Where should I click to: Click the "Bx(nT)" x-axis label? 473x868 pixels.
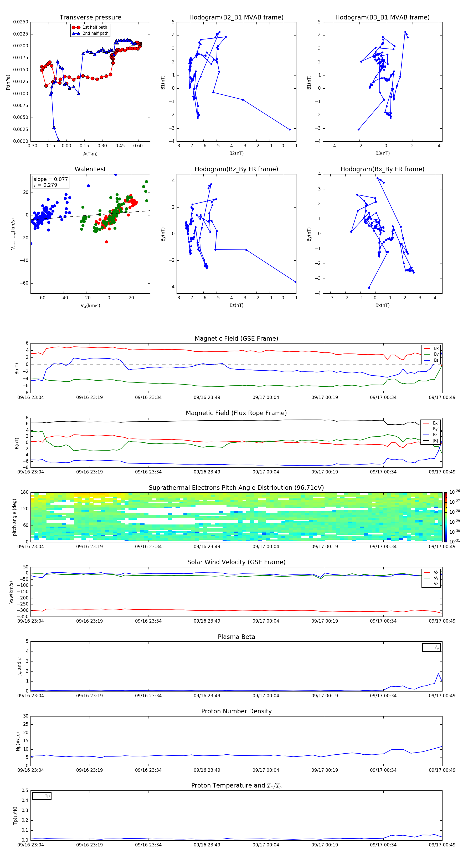[382, 305]
